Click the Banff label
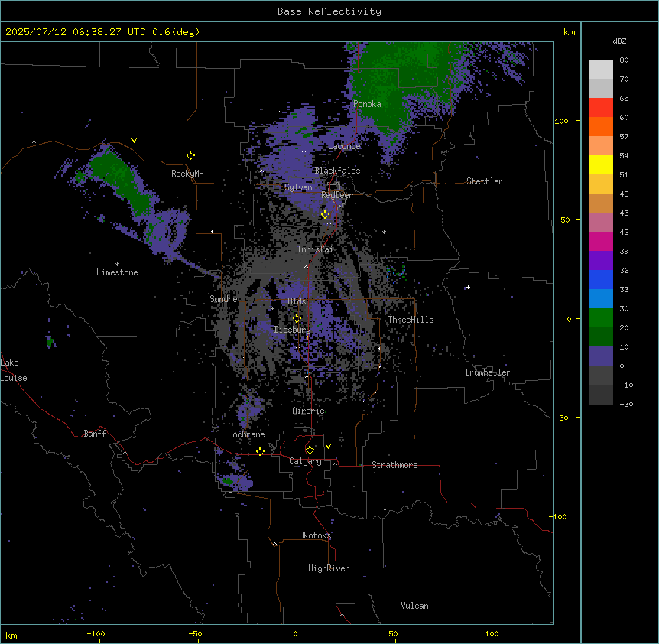This screenshot has width=659, height=644. pos(95,434)
